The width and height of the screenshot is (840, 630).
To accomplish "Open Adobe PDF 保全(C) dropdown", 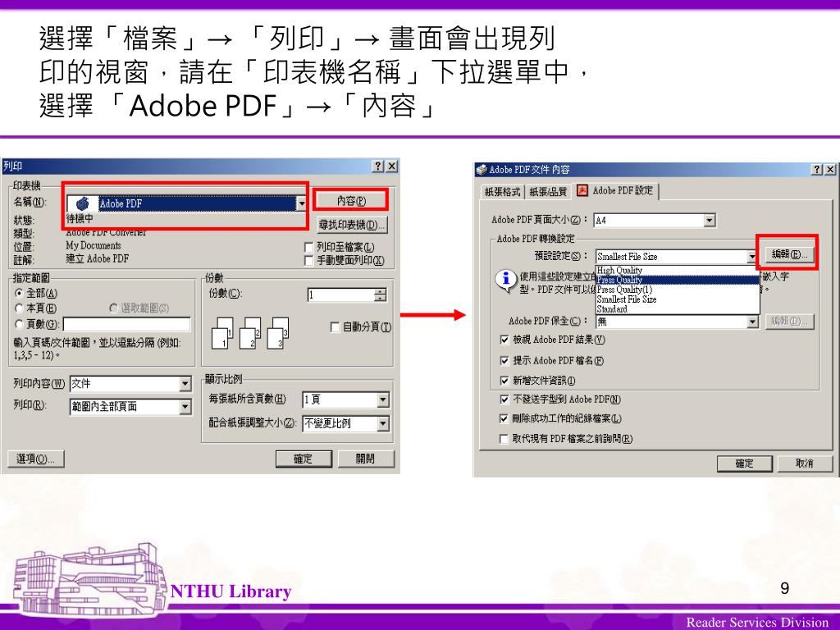I will (753, 322).
